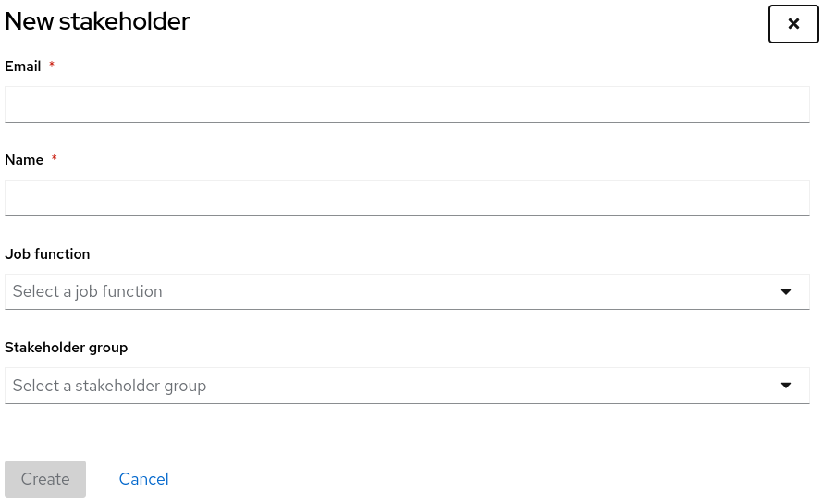Viewport: 823px width, 504px height.
Task: Click the right end of the Email text box
Action: (x=795, y=104)
